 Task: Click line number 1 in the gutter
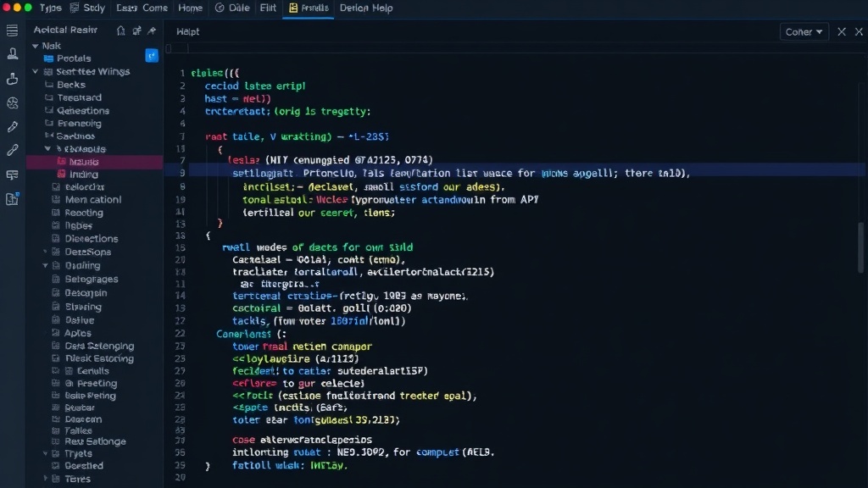(x=181, y=73)
